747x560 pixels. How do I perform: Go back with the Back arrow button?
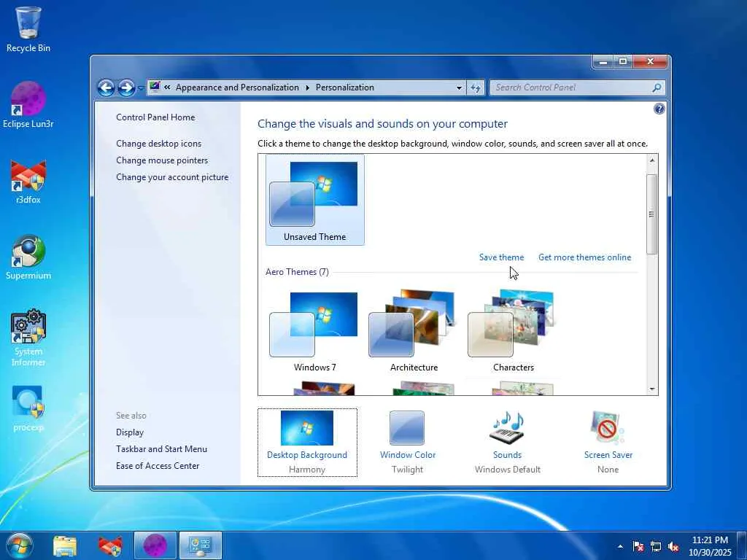(106, 87)
